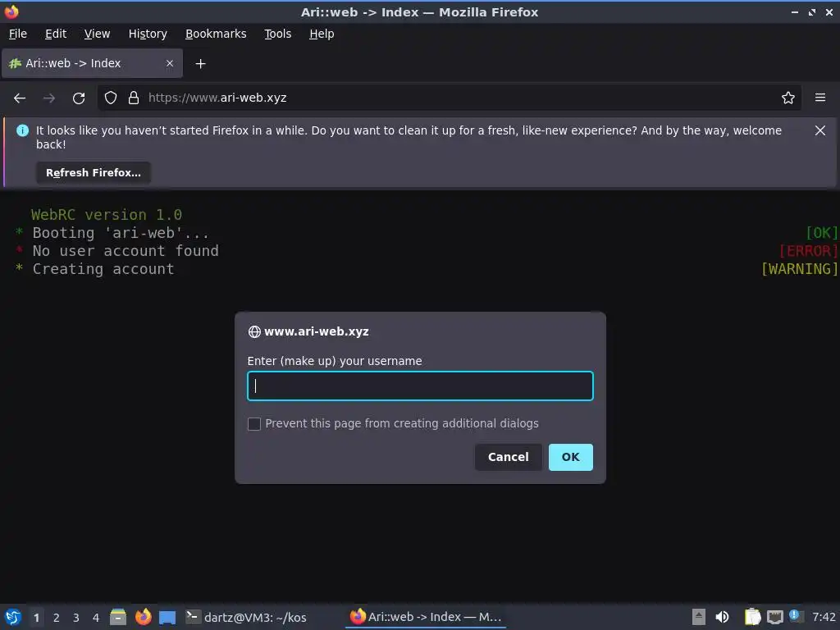Screen dimensions: 840x630
Task: Click the taskbar clock
Action: (824, 617)
